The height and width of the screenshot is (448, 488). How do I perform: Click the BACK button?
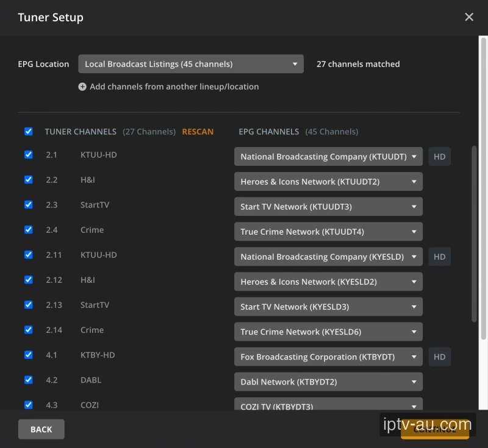point(41,429)
